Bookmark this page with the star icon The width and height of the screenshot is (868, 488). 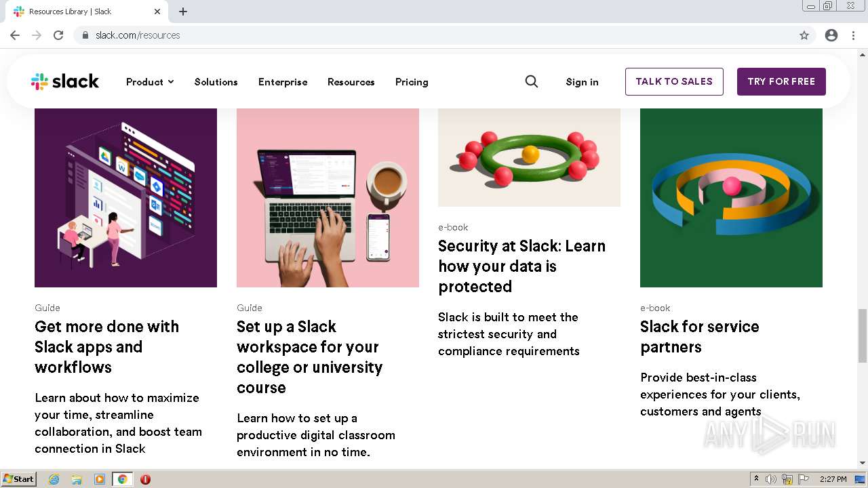coord(804,35)
